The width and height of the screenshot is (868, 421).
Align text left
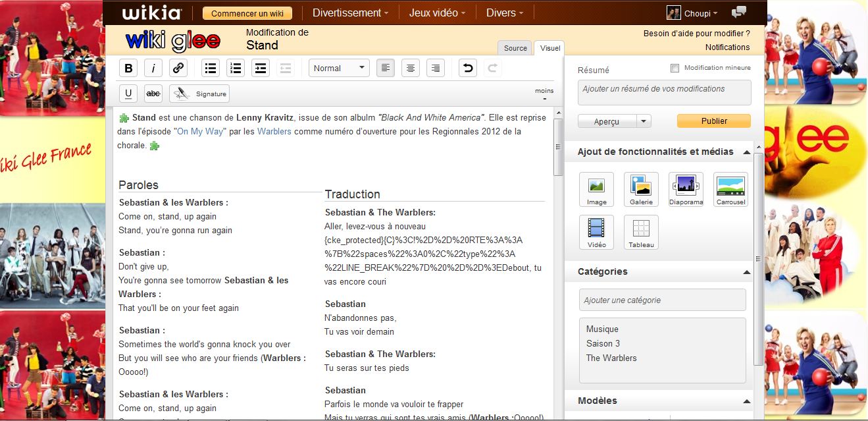coord(386,68)
